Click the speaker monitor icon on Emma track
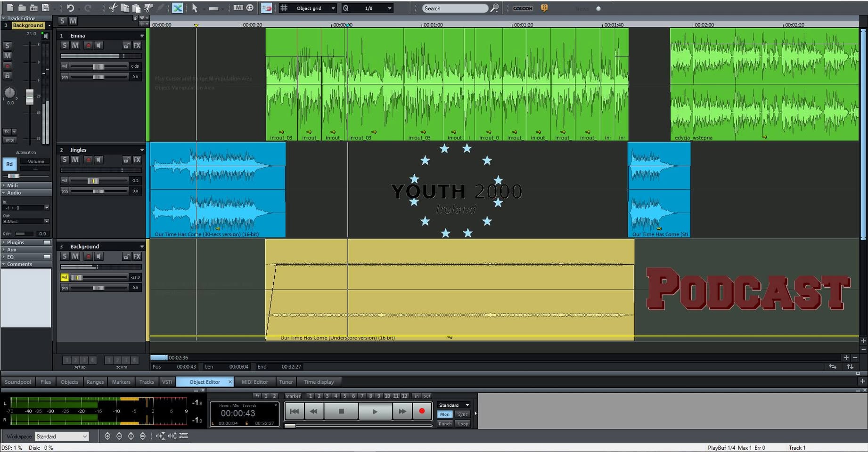The height and width of the screenshot is (452, 868). click(x=98, y=45)
